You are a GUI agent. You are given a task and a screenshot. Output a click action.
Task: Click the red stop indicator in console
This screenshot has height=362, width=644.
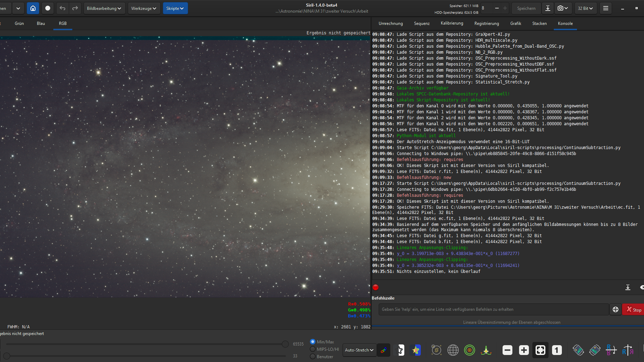click(x=376, y=287)
